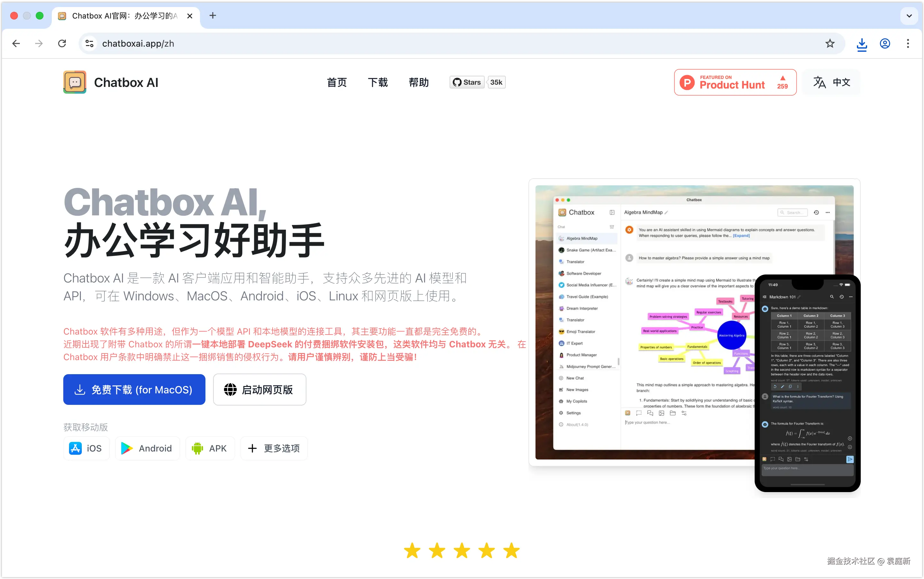
Task: Close the Chatbox AI browser tab
Action: pyautogui.click(x=189, y=16)
